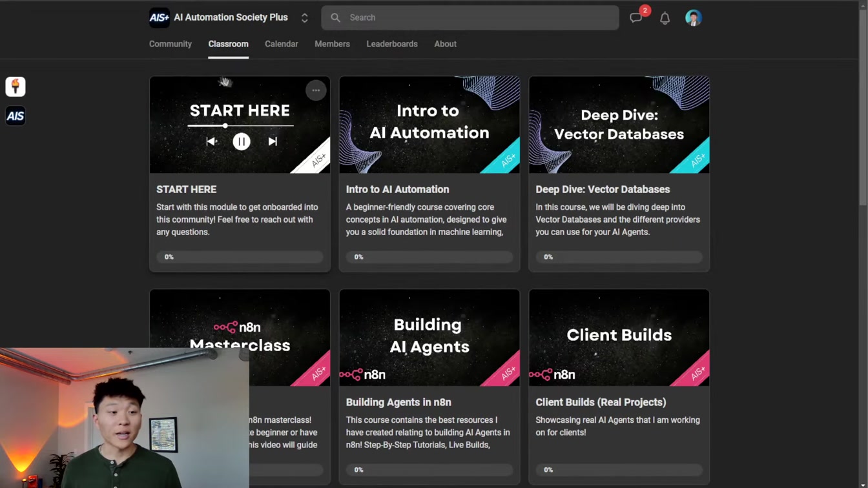868x488 pixels.
Task: Click the search magnifier icon
Action: (335, 17)
